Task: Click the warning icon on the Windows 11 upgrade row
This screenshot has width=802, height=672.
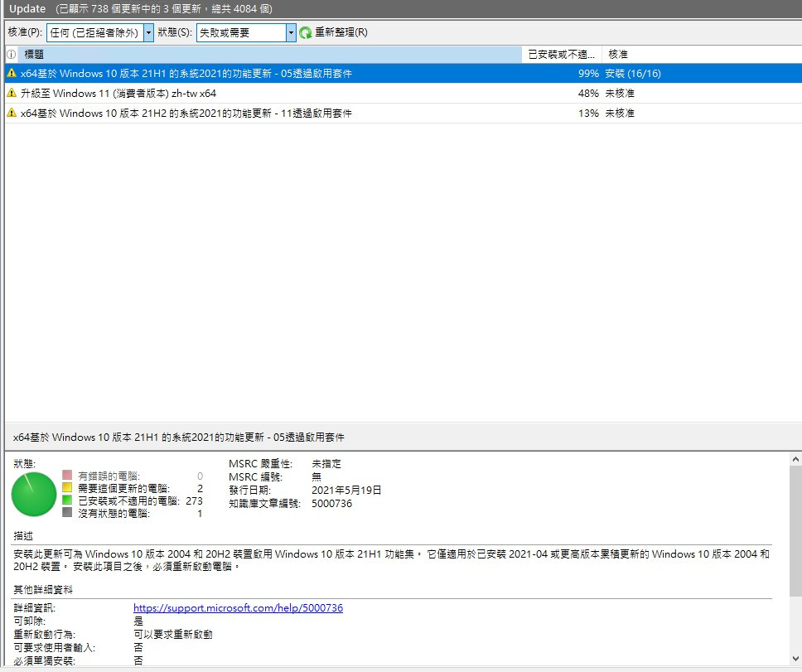Action: pyautogui.click(x=12, y=93)
